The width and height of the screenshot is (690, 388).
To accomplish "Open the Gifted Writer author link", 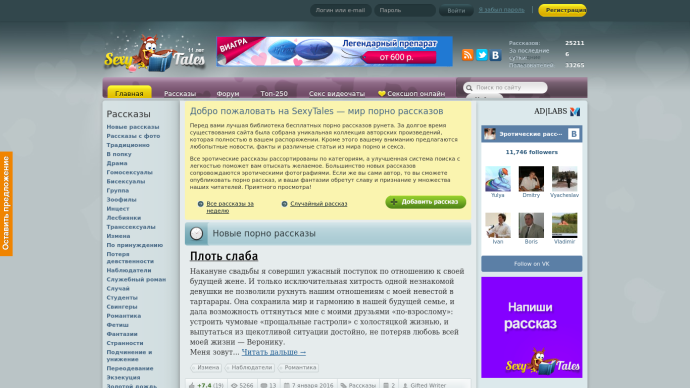I will [x=428, y=385].
